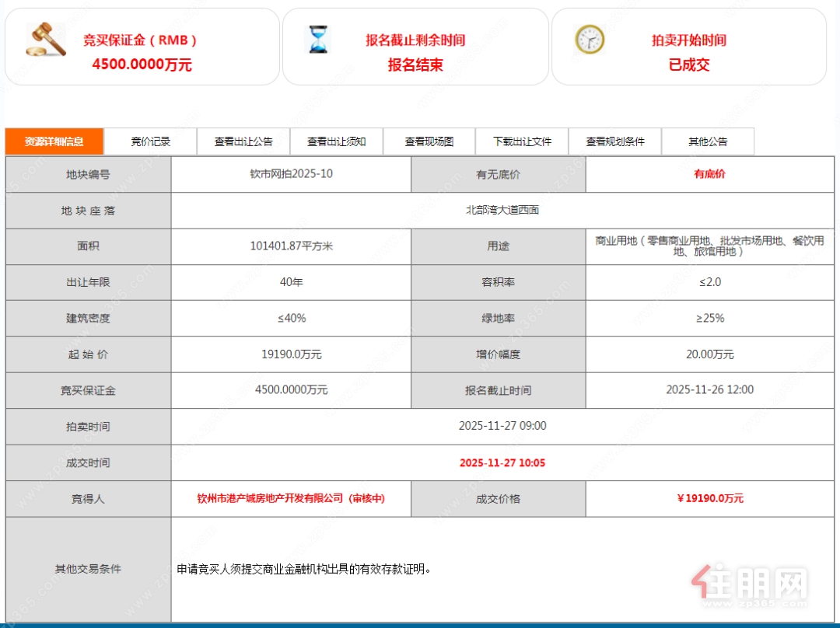
Task: Click the parcel number 钦市网拍2025-10
Action: pos(291,174)
